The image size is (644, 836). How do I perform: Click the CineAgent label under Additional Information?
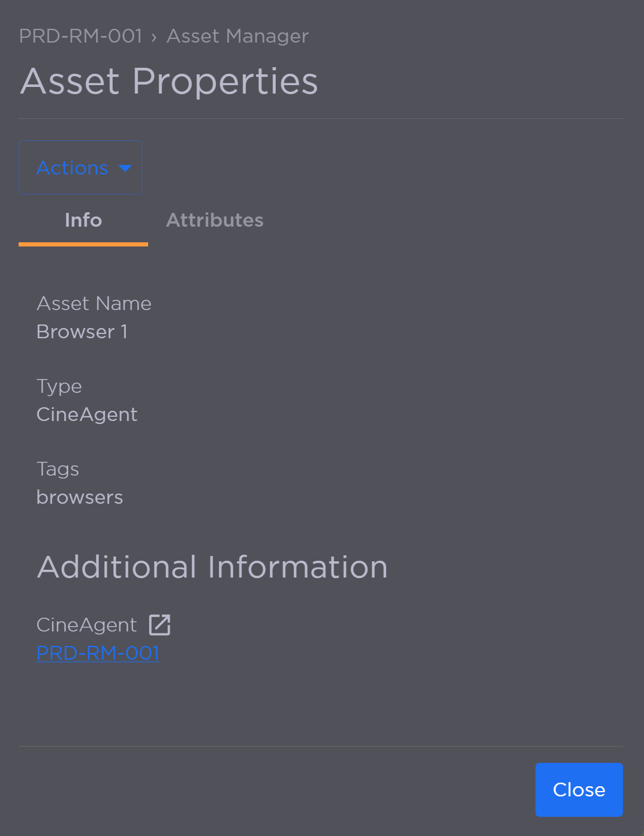(x=86, y=625)
